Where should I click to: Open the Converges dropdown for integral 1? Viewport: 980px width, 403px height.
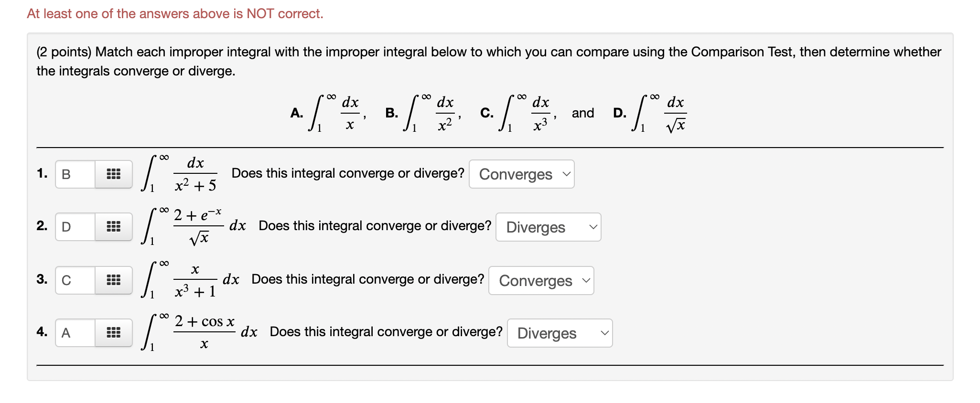[521, 174]
